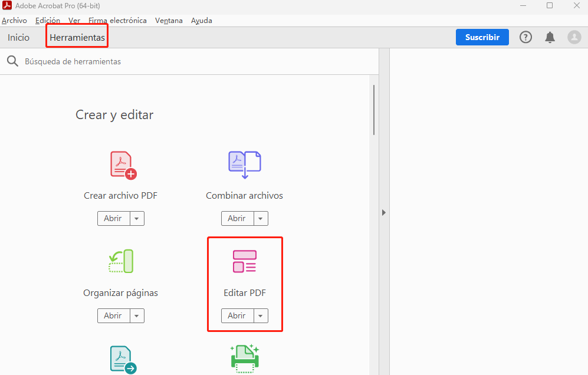The image size is (588, 375).
Task: Open the user profile account icon
Action: 574,37
